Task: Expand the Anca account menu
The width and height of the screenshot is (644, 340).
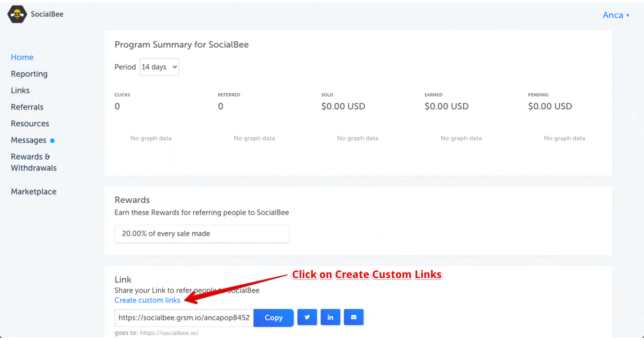Action: (x=616, y=15)
